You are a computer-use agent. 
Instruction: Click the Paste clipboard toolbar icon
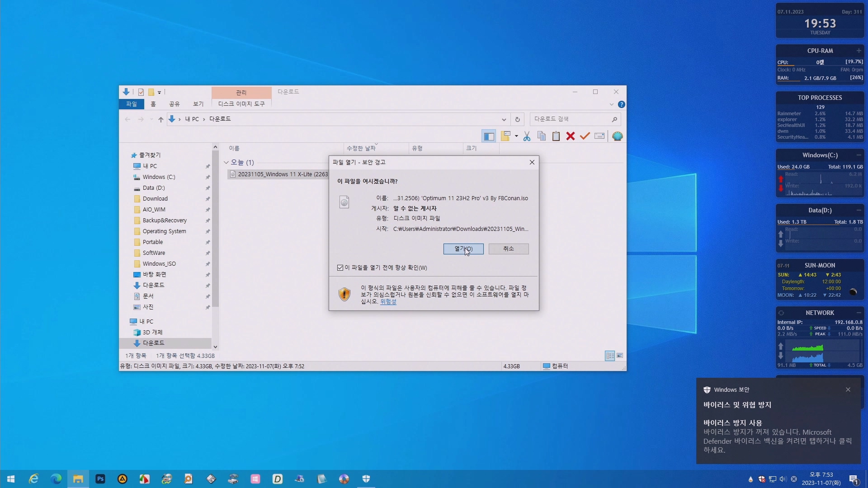(556, 136)
